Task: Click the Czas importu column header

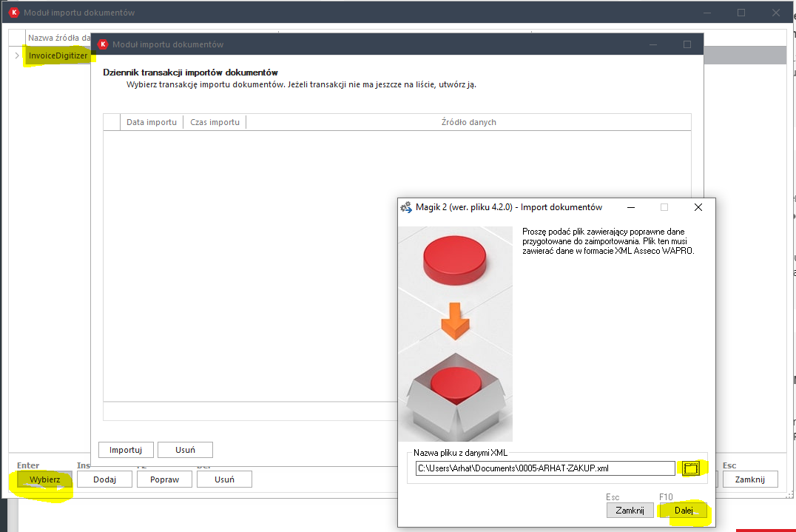Action: click(215, 122)
